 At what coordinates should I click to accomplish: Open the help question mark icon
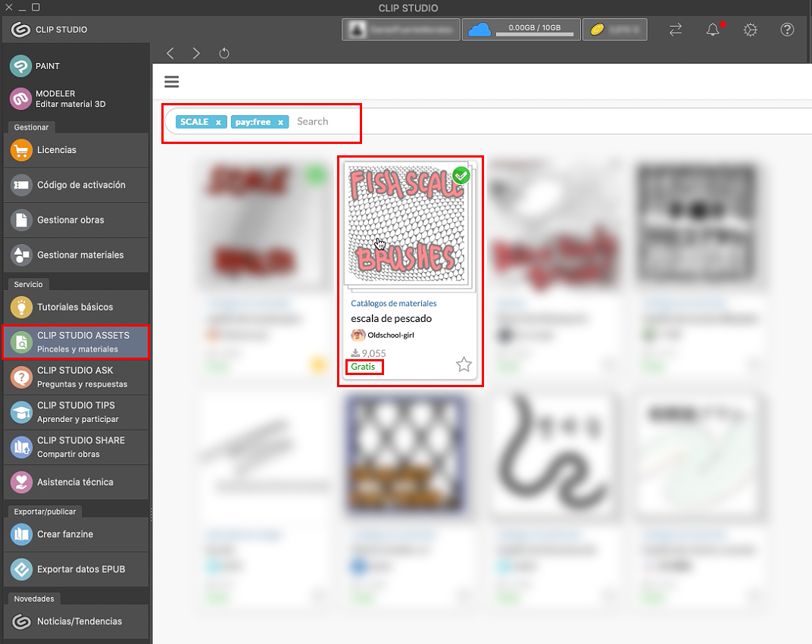(x=787, y=30)
